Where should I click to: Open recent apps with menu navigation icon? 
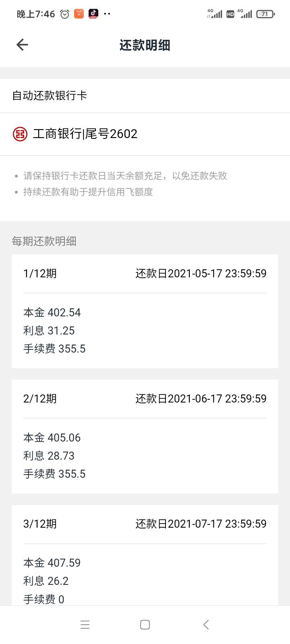[x=85, y=625]
